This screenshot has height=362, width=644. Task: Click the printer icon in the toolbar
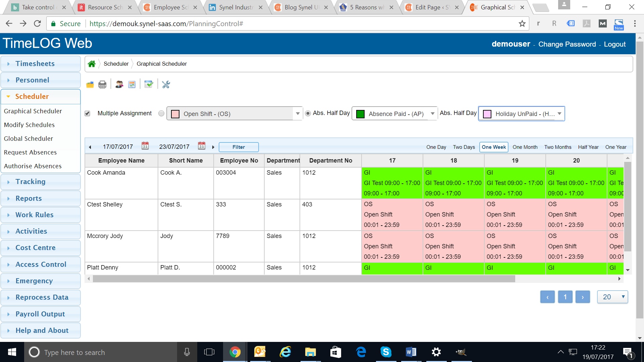tap(102, 84)
